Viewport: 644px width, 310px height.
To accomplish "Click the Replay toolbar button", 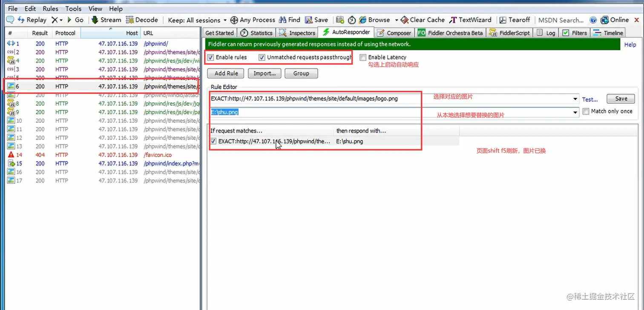I will point(32,20).
